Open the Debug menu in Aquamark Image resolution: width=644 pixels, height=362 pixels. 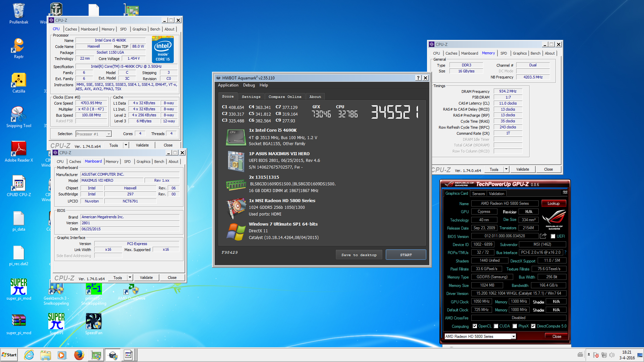[249, 85]
